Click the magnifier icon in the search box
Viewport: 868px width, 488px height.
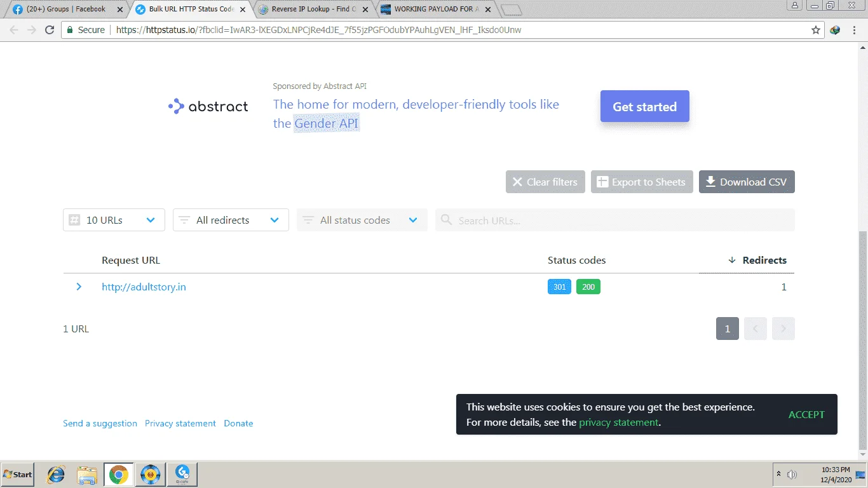coord(447,220)
